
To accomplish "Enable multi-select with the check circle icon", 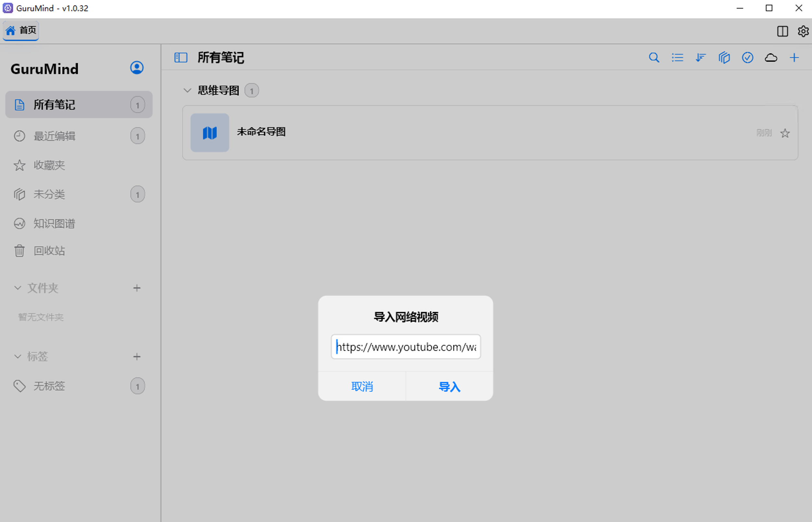I will point(747,58).
